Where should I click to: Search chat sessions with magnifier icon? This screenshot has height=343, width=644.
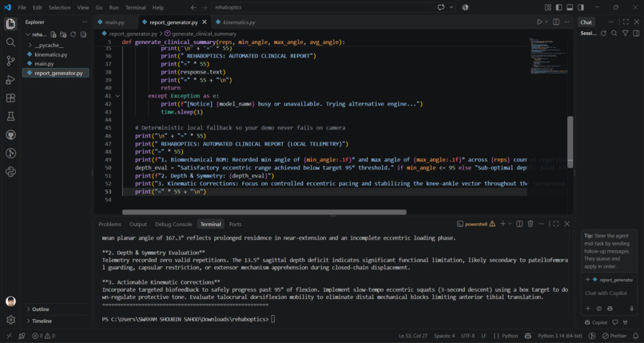click(614, 34)
